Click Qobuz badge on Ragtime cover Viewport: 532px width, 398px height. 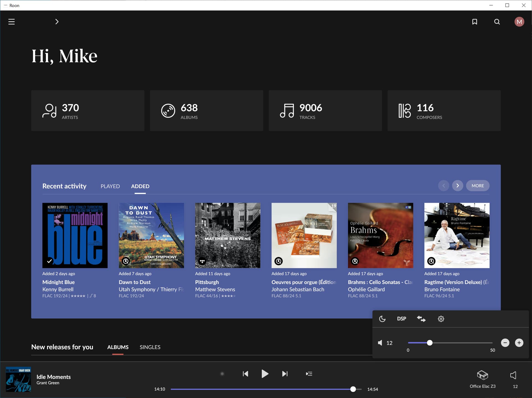(x=431, y=261)
